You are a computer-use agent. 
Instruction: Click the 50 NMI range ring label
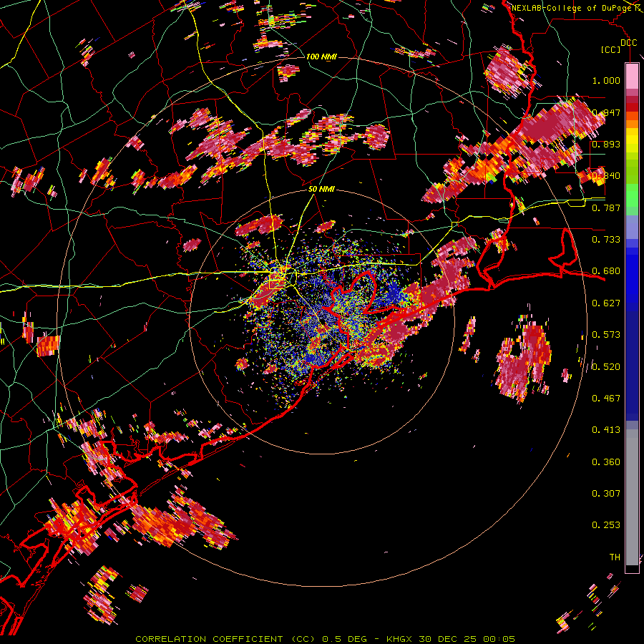[x=321, y=189]
